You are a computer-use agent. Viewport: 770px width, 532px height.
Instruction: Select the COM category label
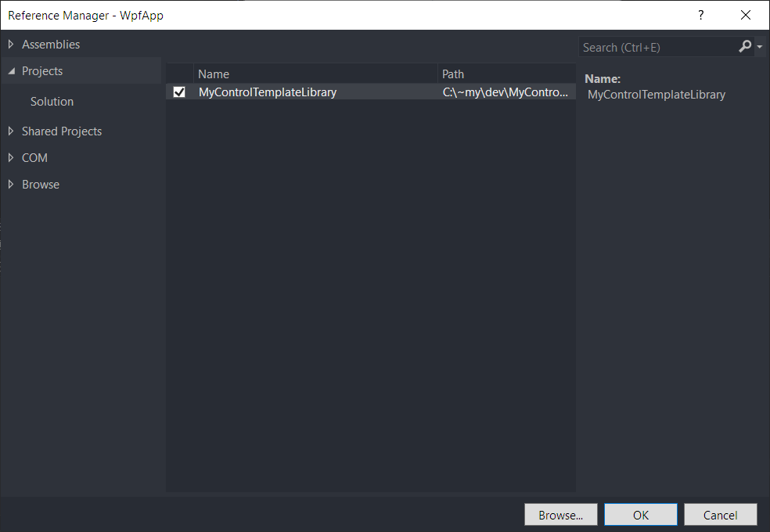[x=34, y=158]
